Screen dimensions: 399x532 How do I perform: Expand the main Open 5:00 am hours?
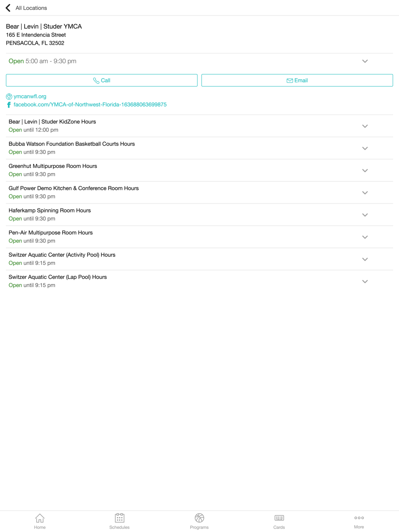(x=199, y=61)
